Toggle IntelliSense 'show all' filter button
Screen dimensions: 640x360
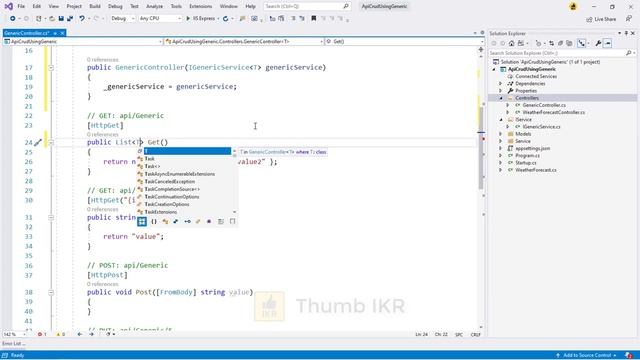tap(142, 221)
